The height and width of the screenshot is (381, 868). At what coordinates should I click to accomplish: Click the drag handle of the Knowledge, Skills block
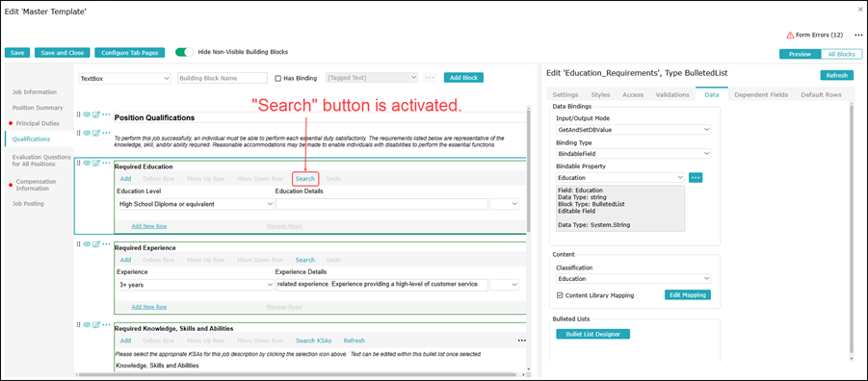[78, 324]
